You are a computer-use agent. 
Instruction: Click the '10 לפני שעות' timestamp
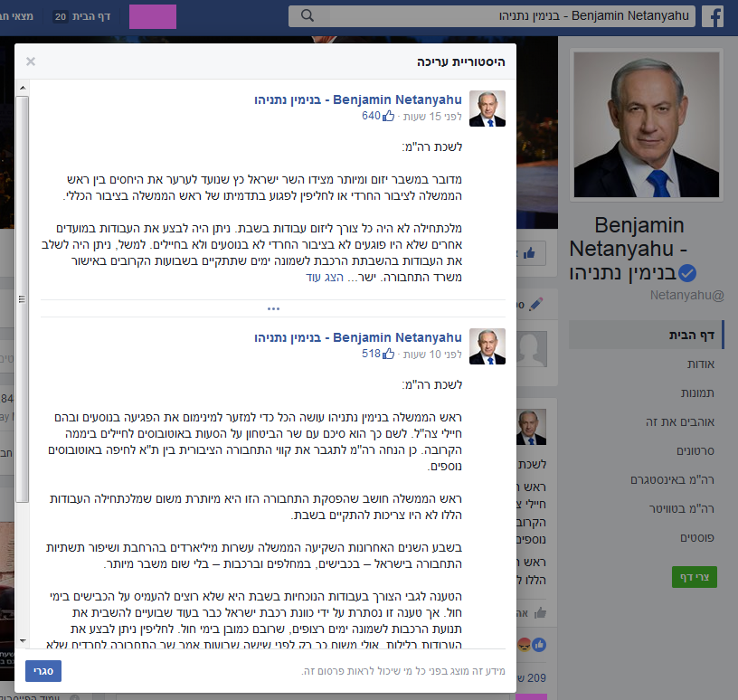pyautogui.click(x=432, y=354)
